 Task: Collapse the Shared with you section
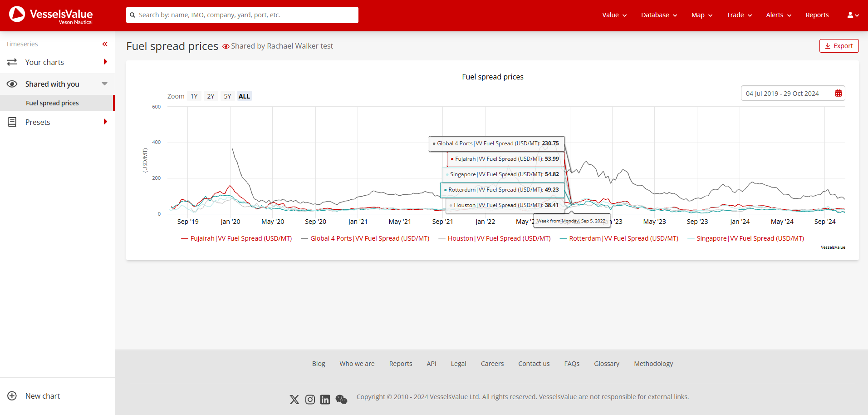coord(104,84)
